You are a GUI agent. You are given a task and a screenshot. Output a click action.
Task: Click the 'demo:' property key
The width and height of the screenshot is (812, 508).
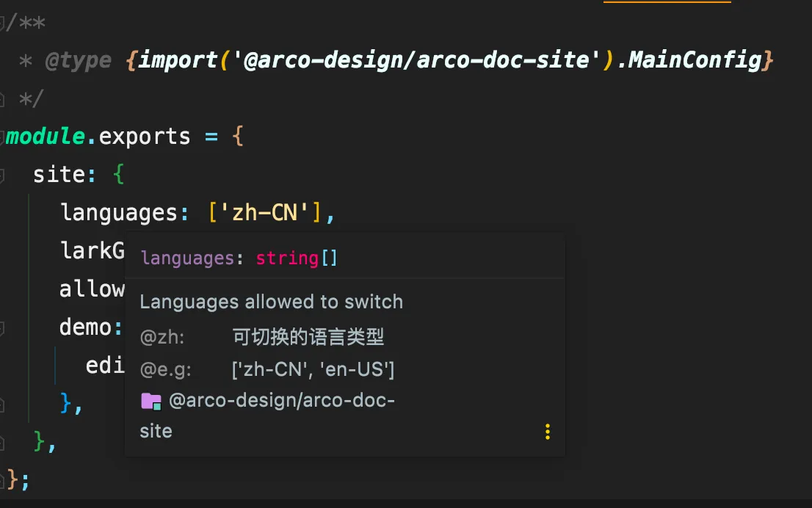90,327
